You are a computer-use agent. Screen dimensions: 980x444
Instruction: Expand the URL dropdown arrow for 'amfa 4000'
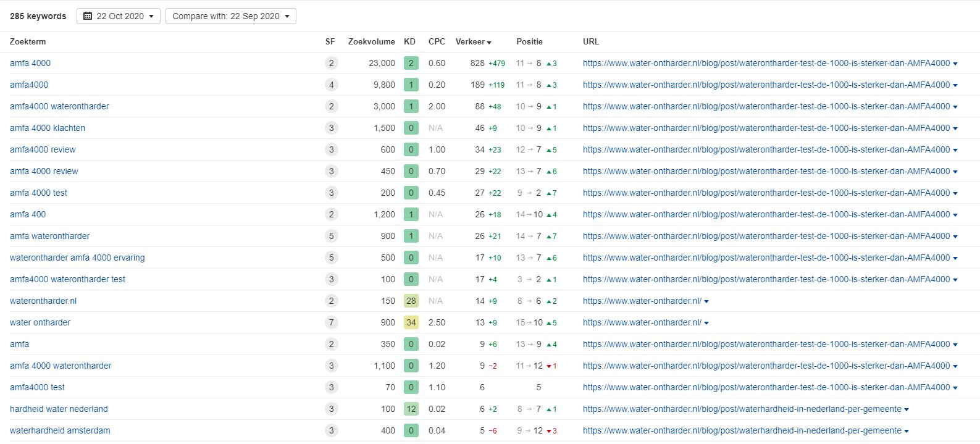tap(955, 64)
